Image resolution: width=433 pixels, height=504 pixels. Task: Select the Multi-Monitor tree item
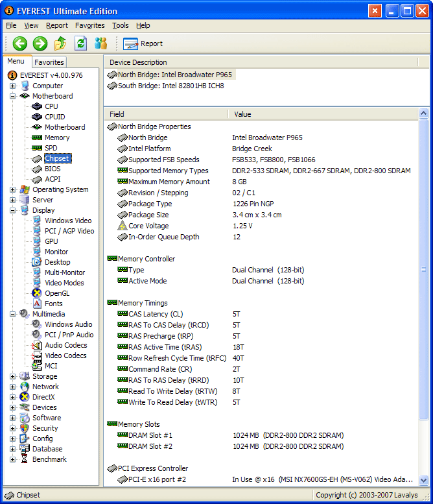[x=65, y=272]
